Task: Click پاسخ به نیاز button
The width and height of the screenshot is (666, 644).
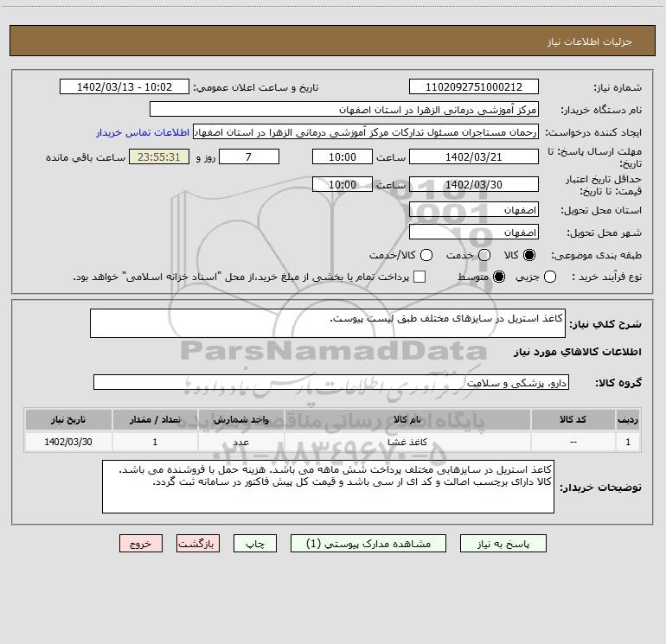Action: point(503,544)
